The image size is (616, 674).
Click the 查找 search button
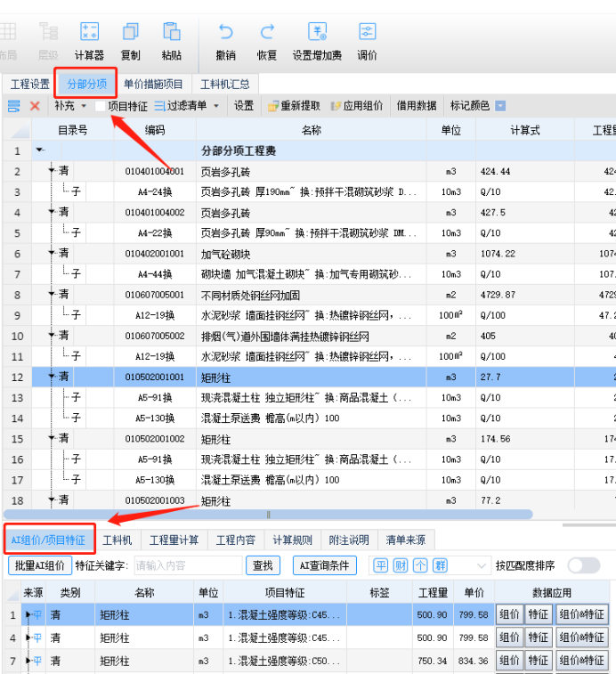tap(263, 565)
